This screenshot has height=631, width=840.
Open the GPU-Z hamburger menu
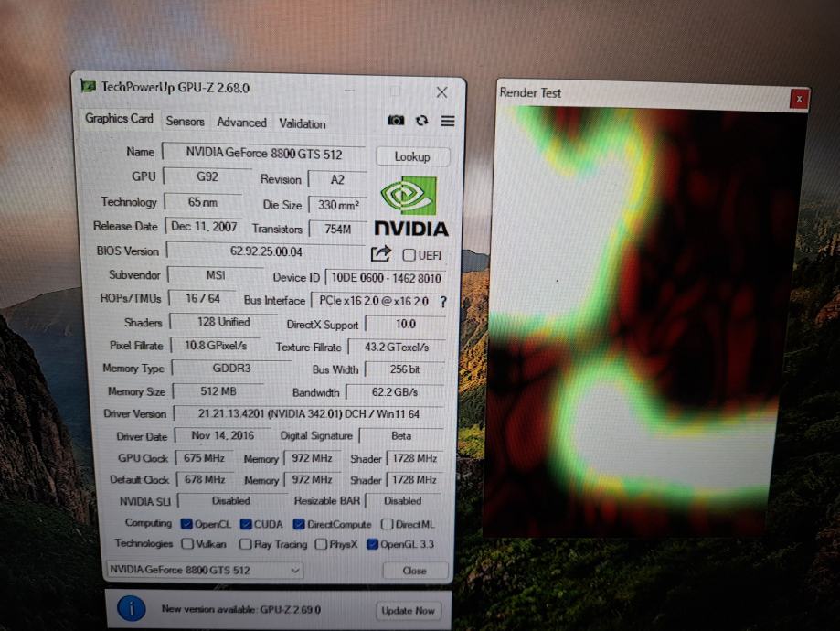click(448, 121)
